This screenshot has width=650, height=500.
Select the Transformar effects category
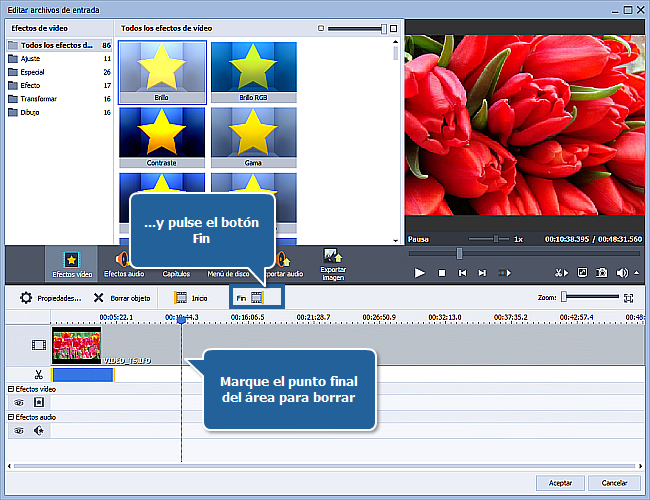pyautogui.click(x=38, y=99)
